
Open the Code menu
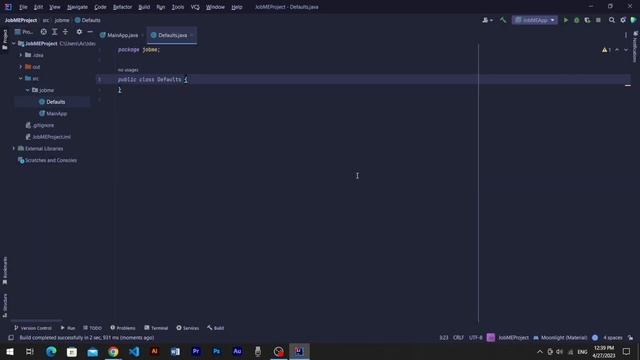100,7
